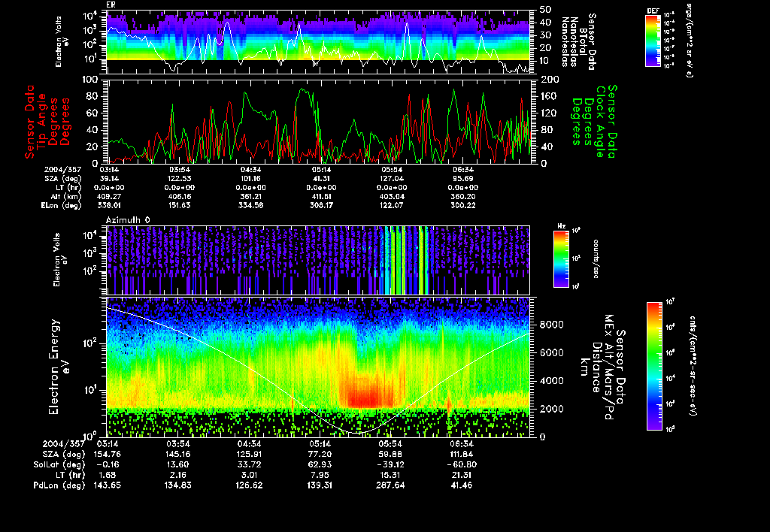The image size is (770, 532).
Task: Click local time value 1.68
Action: 107,475
